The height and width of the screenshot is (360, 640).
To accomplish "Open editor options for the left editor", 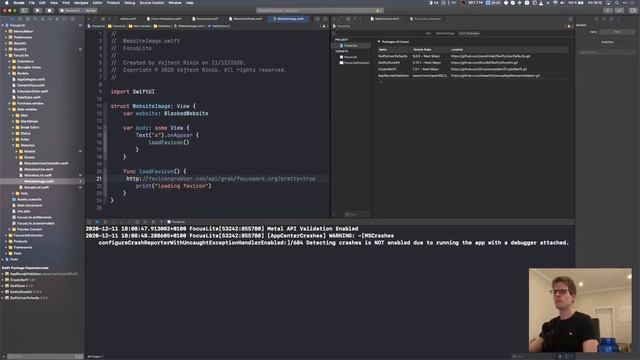I will click(318, 19).
